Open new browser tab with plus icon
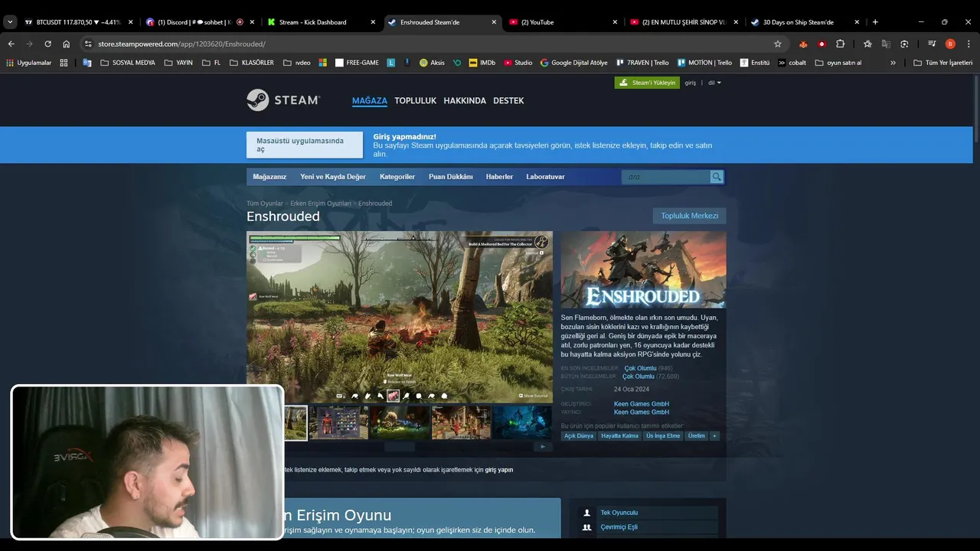The image size is (980, 551). point(875,22)
